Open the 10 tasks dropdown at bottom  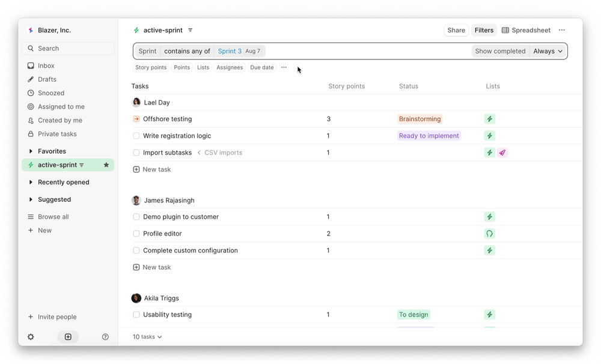click(147, 336)
